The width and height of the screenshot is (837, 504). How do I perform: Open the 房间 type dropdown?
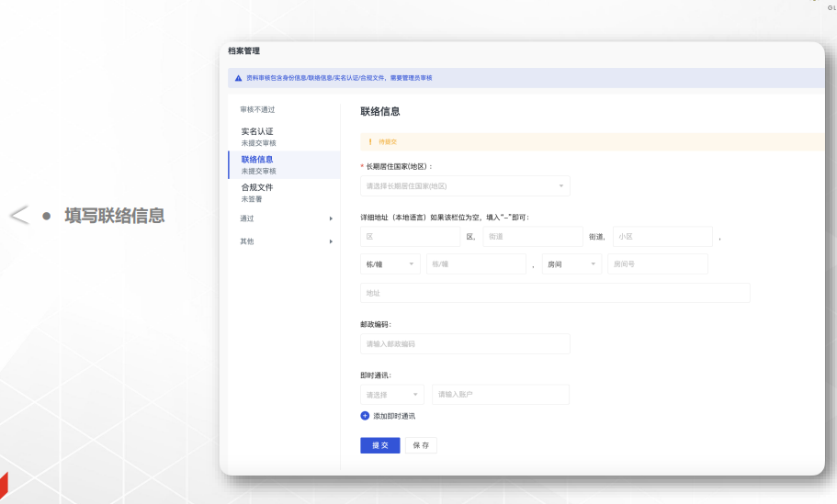(x=571, y=264)
